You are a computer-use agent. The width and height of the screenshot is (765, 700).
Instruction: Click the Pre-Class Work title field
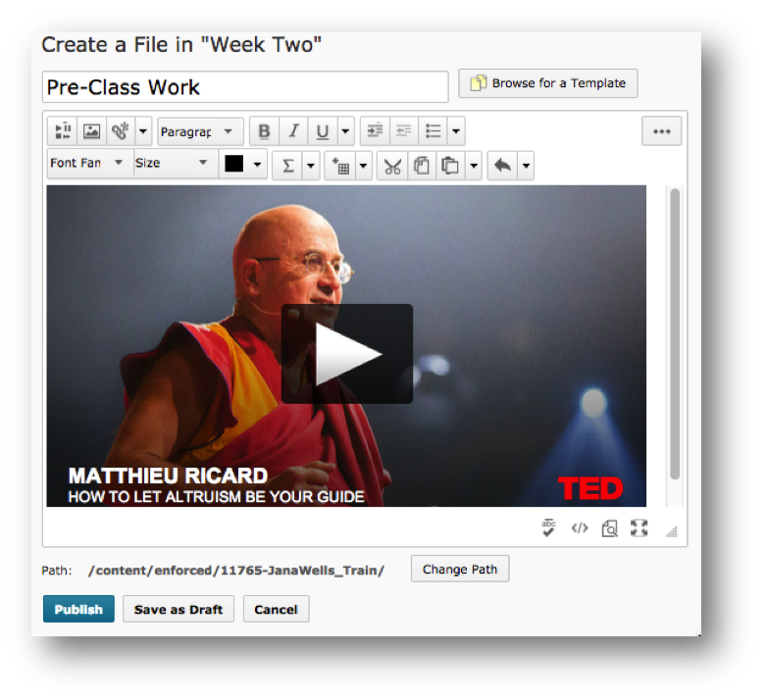[x=245, y=87]
